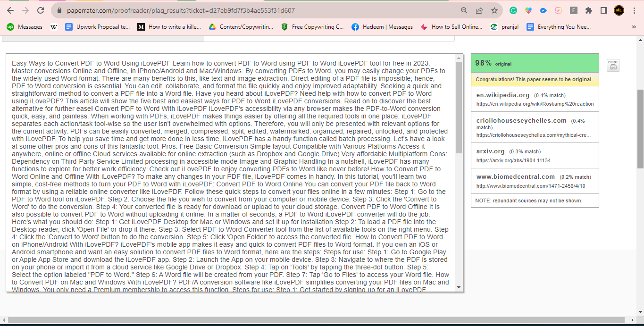Open the Upwork Messages bookmark
The width and height of the screenshot is (644, 326).
coord(25,27)
